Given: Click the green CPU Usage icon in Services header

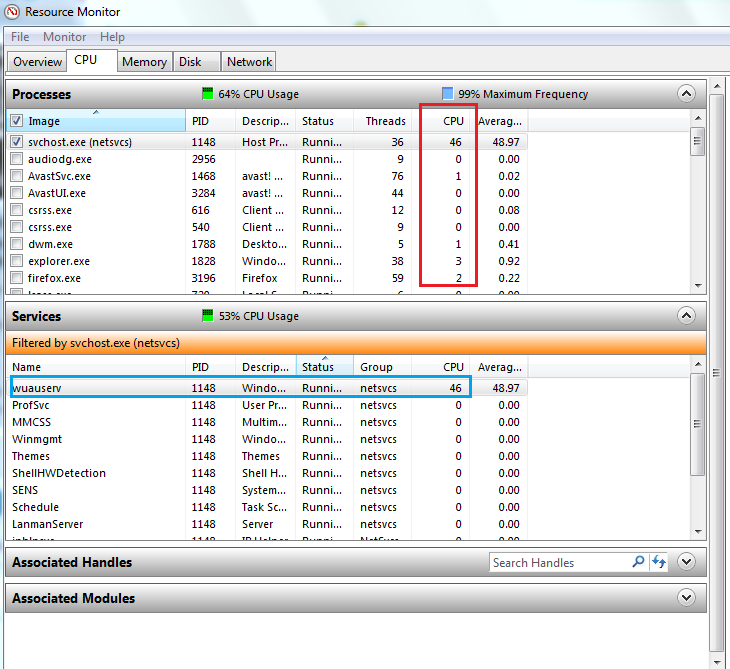Looking at the screenshot, I should [x=208, y=316].
